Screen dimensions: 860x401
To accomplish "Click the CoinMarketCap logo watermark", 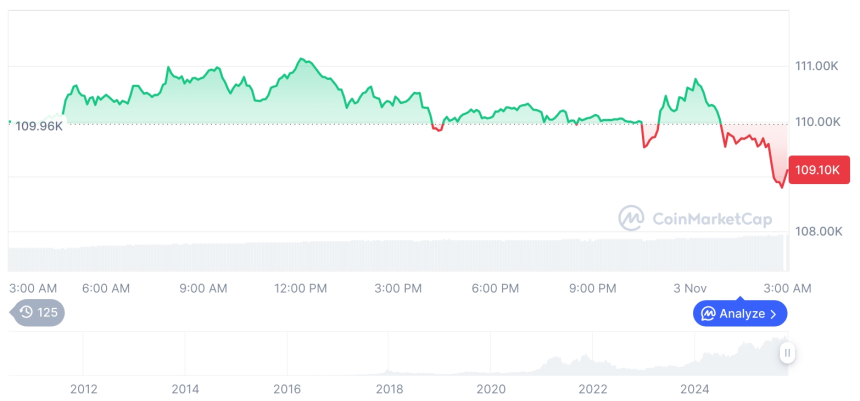I will point(630,217).
